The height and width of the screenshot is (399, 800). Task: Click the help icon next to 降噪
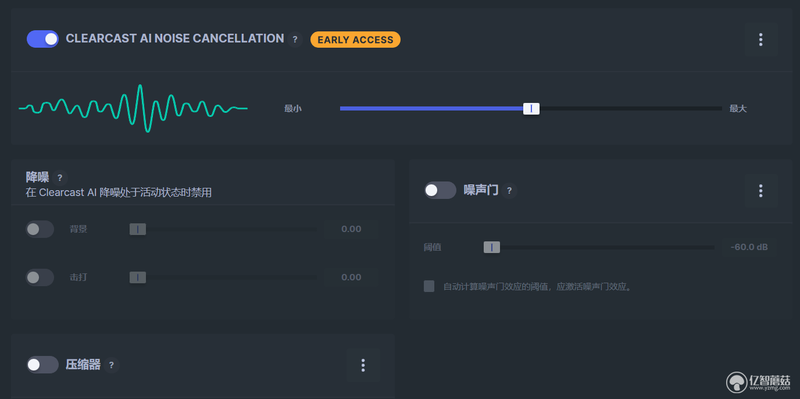point(60,178)
